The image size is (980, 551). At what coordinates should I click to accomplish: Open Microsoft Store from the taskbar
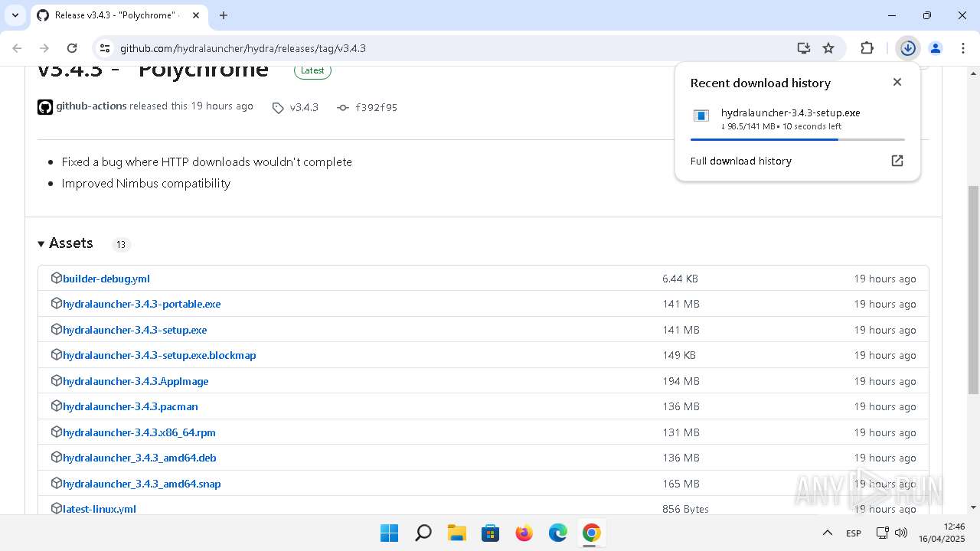point(491,533)
